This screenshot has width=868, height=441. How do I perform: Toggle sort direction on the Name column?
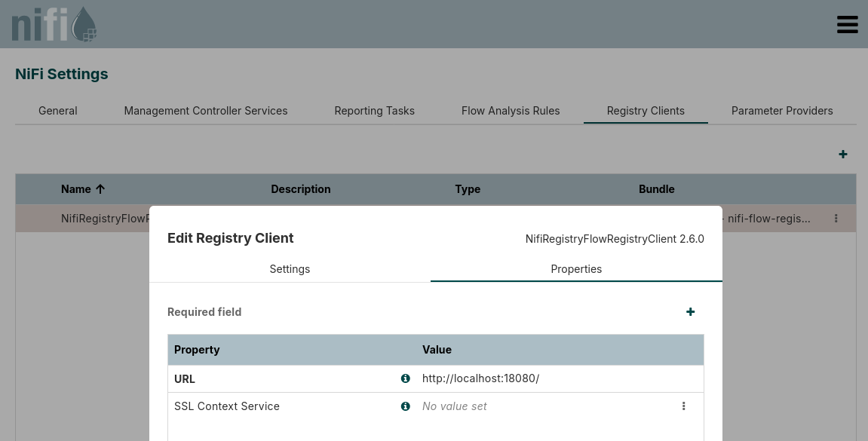[x=83, y=189]
